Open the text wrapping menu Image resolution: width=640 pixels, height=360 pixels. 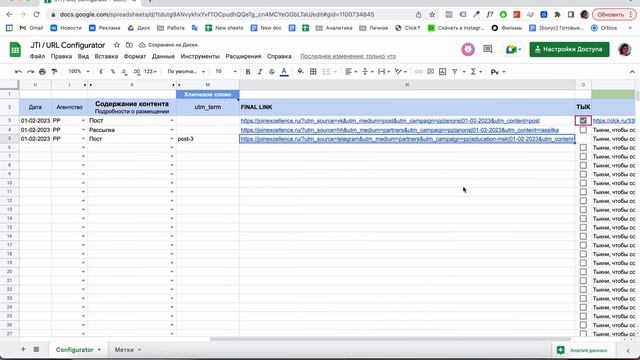(384, 72)
